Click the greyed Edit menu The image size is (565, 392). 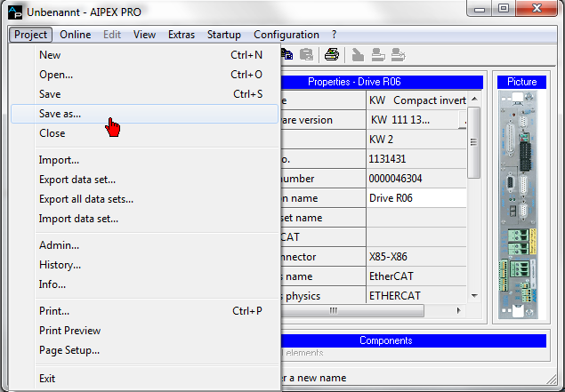tap(112, 35)
